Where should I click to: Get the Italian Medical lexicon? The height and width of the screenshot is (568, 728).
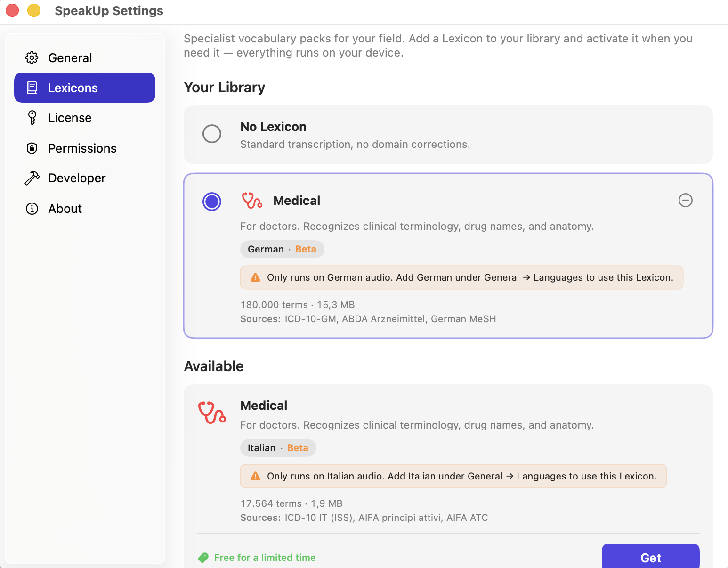650,557
